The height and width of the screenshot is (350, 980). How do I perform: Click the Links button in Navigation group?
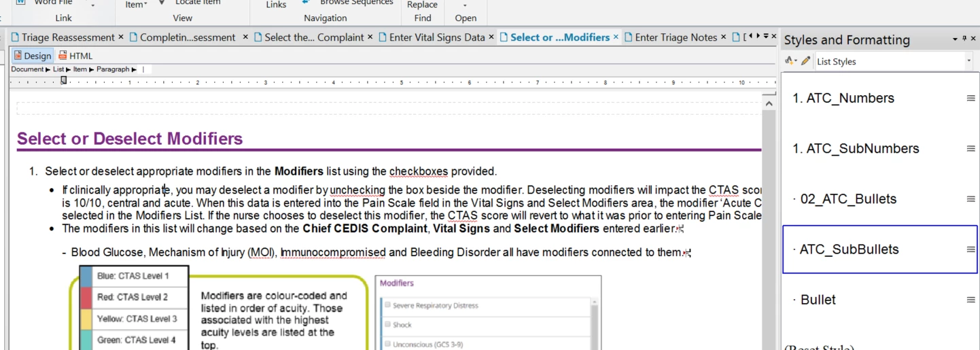click(x=276, y=5)
